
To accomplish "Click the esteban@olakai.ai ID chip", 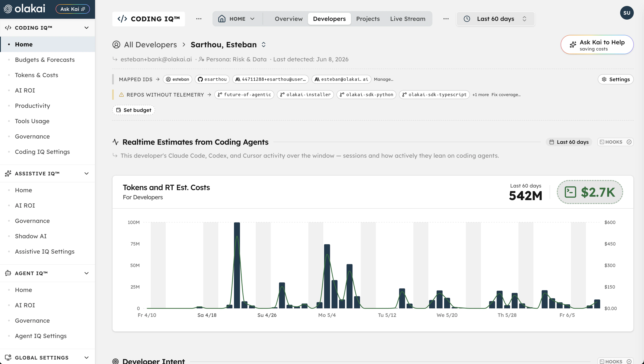I will pos(341,79).
